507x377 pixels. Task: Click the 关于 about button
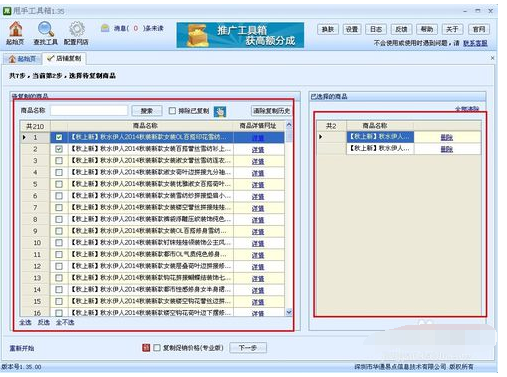pos(452,29)
